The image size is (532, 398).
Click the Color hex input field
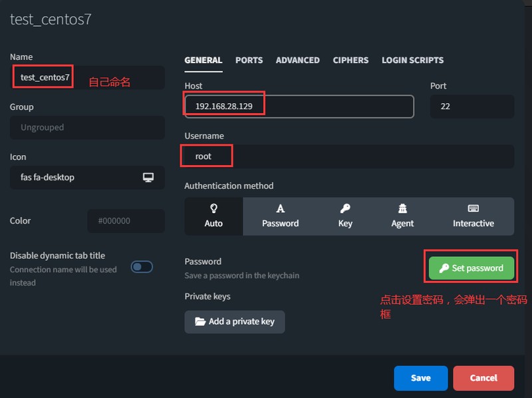coord(126,221)
